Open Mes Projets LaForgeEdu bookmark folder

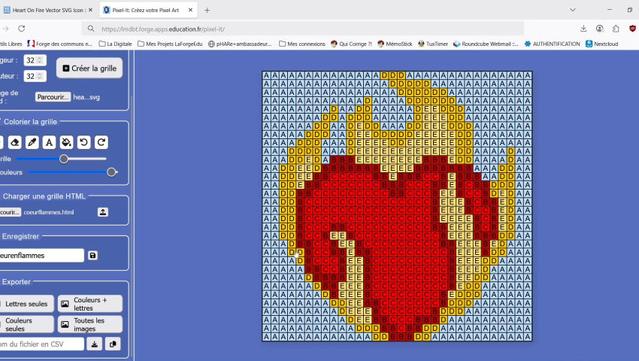coord(170,44)
